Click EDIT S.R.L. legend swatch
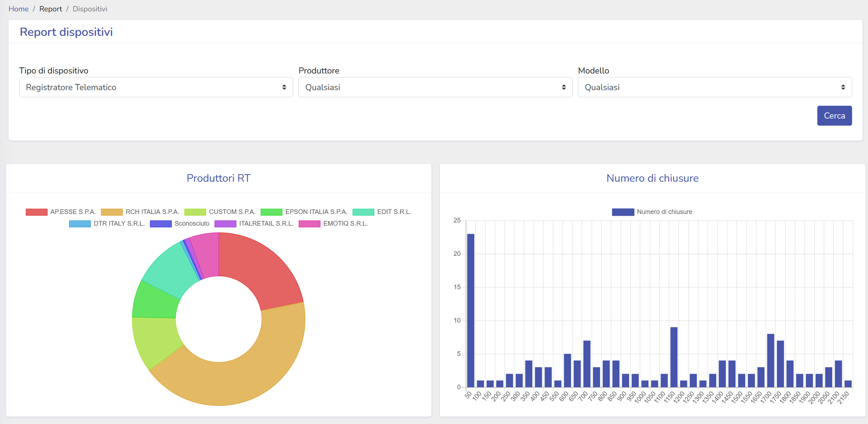The height and width of the screenshot is (424, 868). pos(363,212)
